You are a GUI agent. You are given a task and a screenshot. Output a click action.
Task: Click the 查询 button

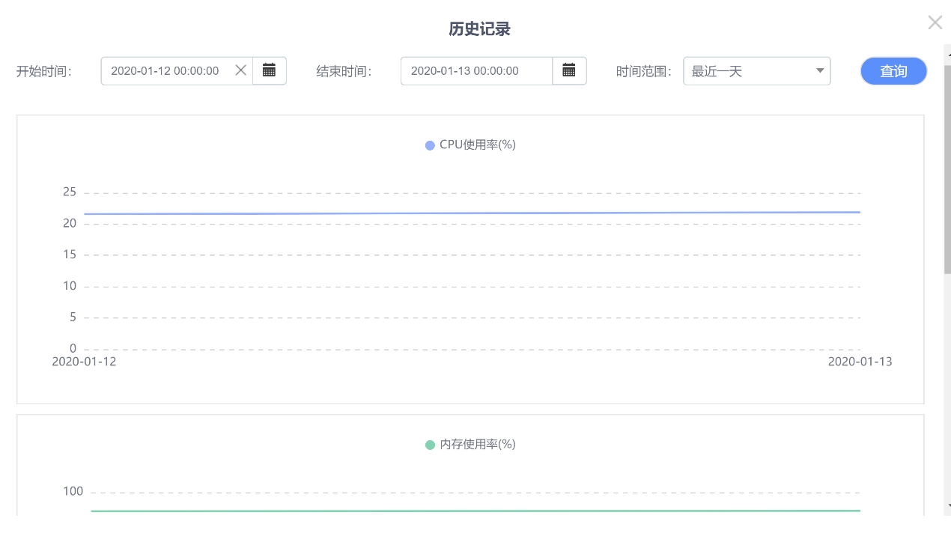pyautogui.click(x=893, y=71)
